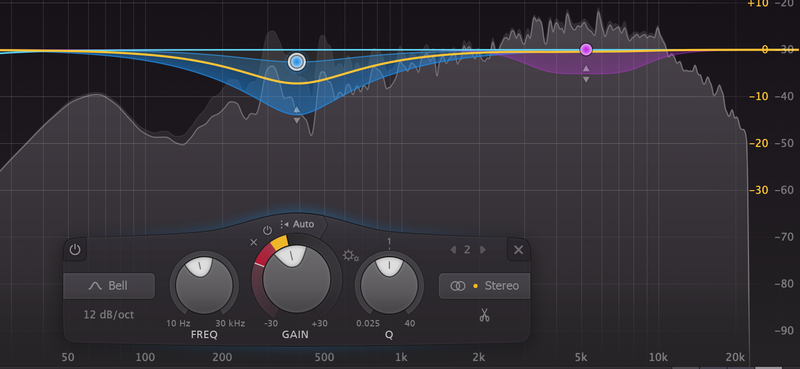Split the band with scissors icon

pos(484,315)
